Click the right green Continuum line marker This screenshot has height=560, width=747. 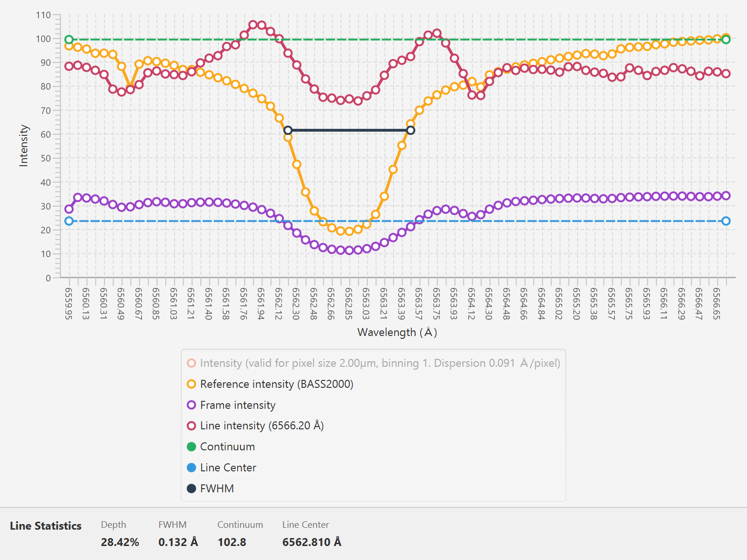[x=726, y=40]
